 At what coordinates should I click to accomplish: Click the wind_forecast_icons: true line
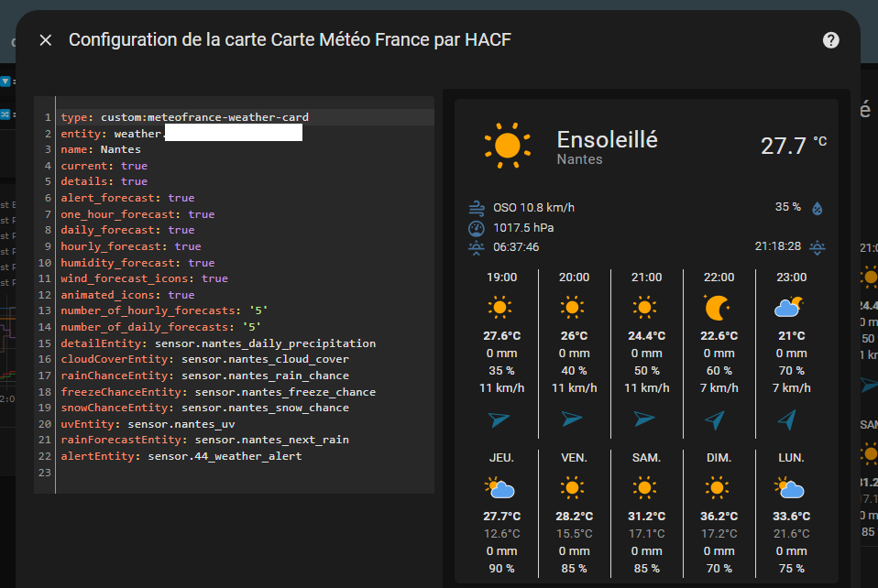point(145,278)
